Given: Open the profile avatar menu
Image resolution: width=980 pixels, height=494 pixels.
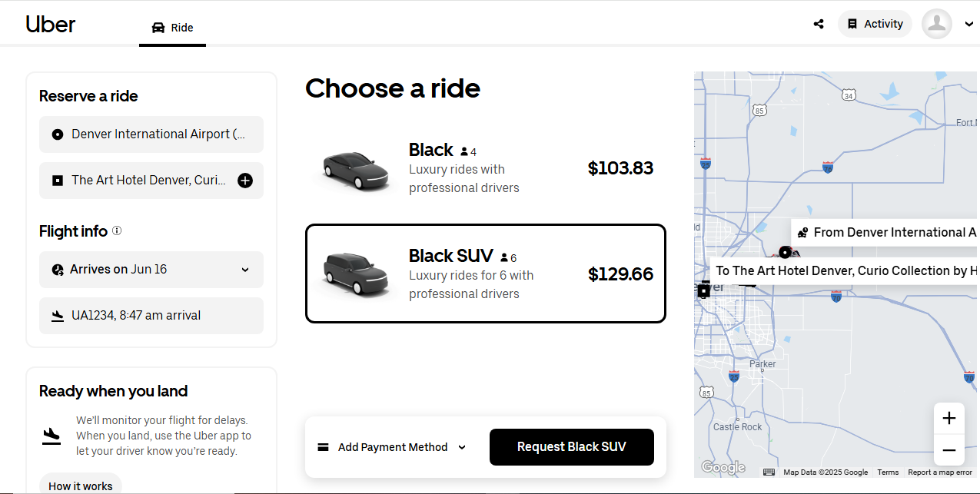Looking at the screenshot, I should (x=937, y=24).
